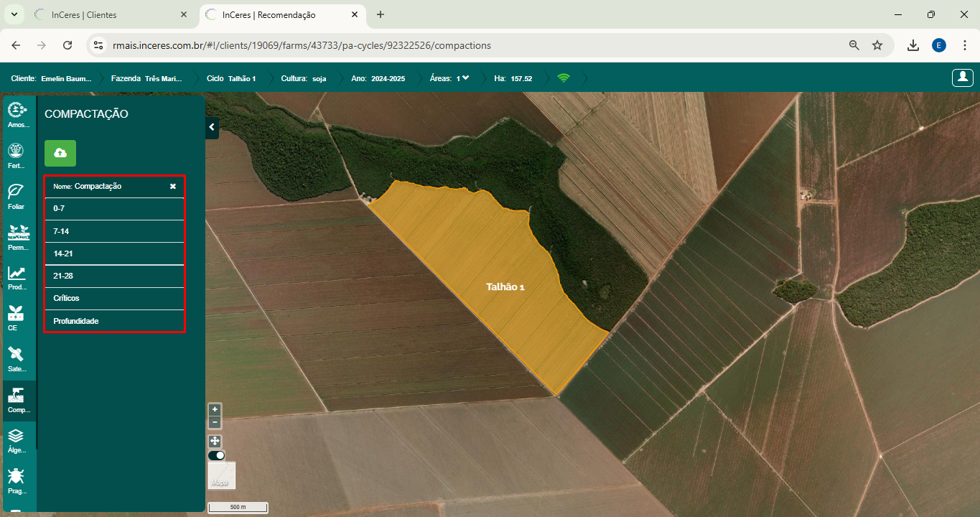Image resolution: width=980 pixels, height=517 pixels.
Task: Click the Talhão 1 field label on map
Action: coord(505,287)
